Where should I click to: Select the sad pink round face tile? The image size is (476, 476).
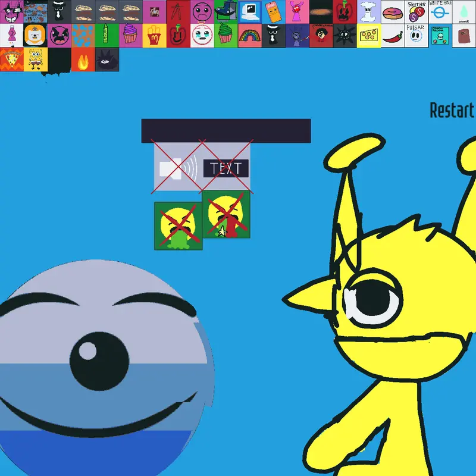[x=202, y=12]
